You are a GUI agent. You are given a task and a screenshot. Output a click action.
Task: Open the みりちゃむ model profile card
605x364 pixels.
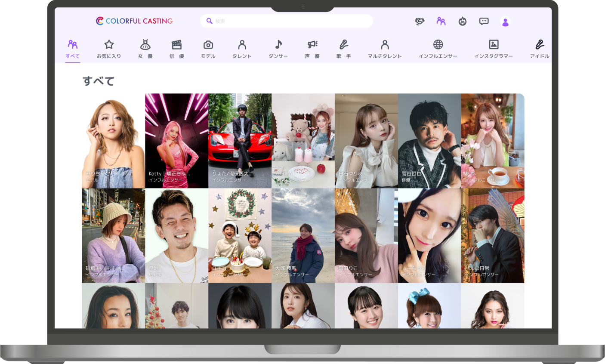tap(114, 141)
